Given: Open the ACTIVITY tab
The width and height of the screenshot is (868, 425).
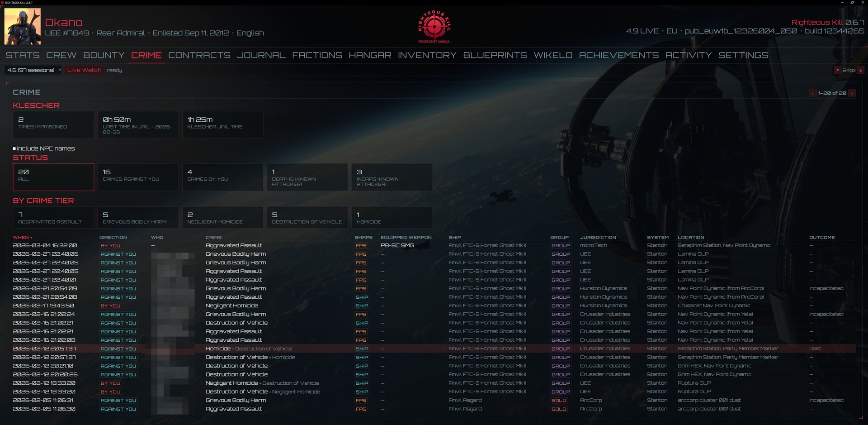Looking at the screenshot, I should tap(689, 55).
